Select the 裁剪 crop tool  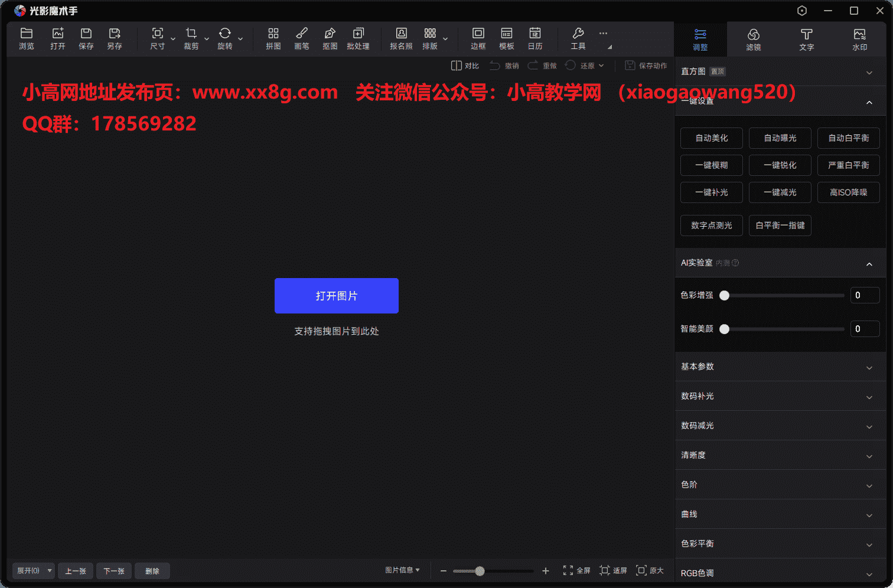click(x=191, y=38)
